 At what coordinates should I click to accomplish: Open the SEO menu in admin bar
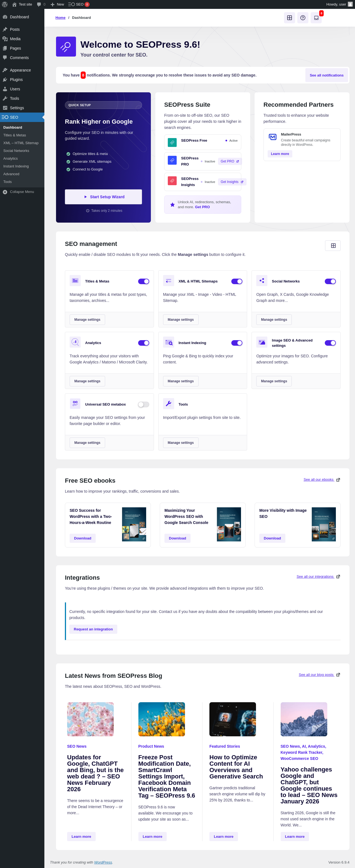79,4
